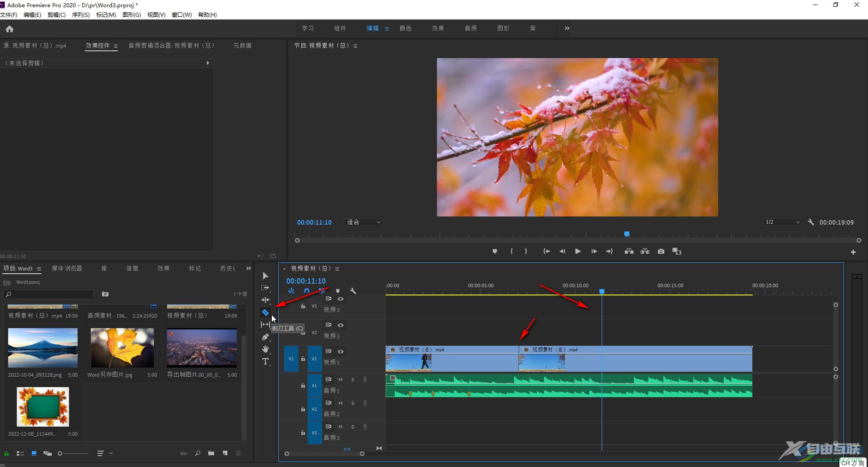868x467 pixels.
Task: Hide video track V3 eye icon
Action: [x=340, y=299]
